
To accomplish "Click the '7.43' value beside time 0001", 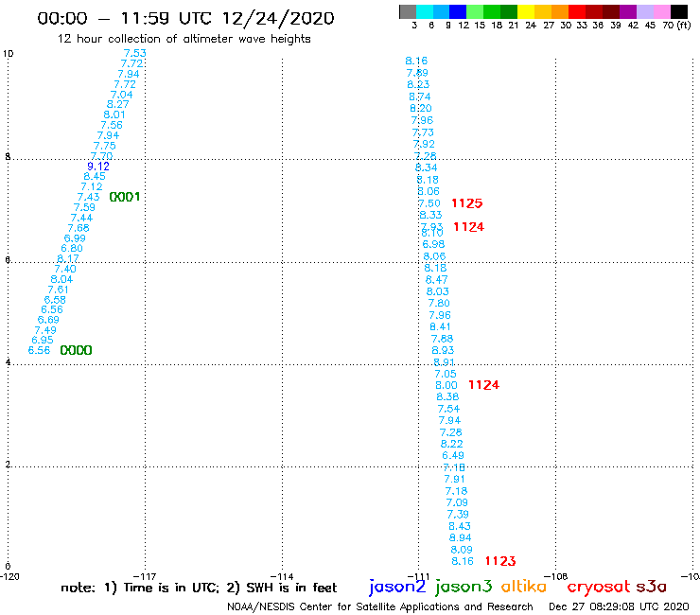I will (88, 197).
